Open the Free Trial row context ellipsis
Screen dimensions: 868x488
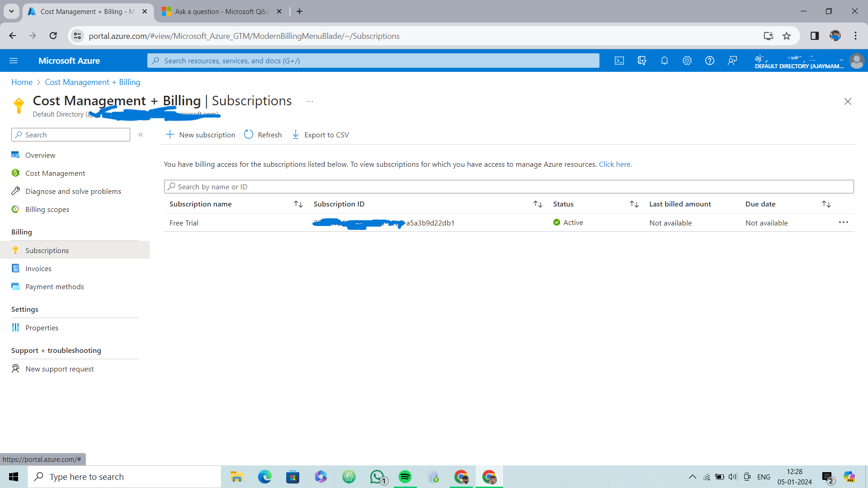pos(843,222)
